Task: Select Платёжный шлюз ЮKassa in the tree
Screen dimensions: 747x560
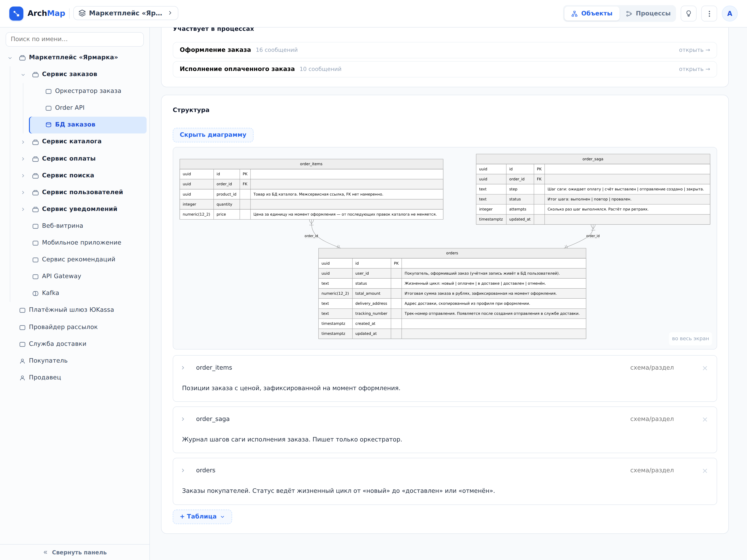Action: 71,310
